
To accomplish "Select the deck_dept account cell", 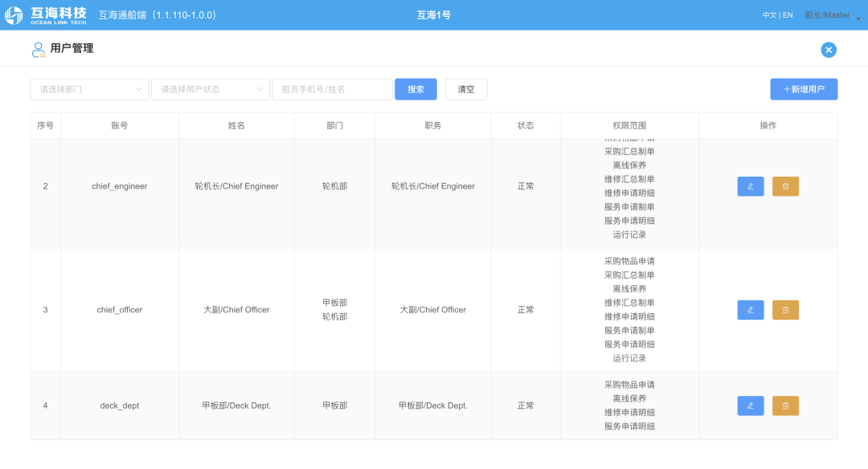I will tap(120, 406).
